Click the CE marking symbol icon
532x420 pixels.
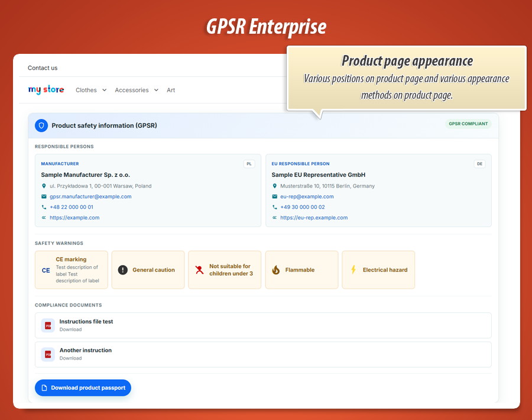tap(46, 270)
